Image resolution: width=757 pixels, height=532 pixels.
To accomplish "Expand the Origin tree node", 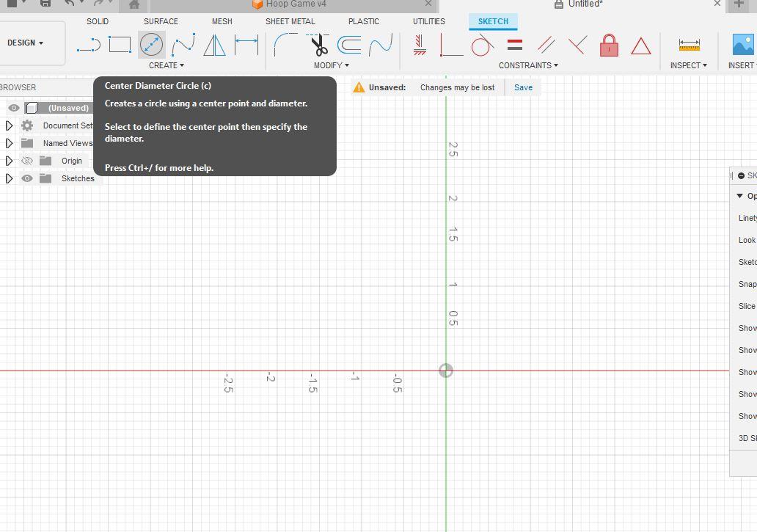I will [9, 161].
